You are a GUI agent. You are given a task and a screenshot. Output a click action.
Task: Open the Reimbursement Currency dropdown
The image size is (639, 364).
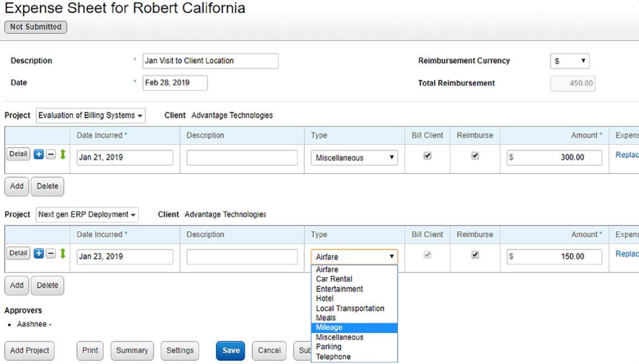(570, 61)
